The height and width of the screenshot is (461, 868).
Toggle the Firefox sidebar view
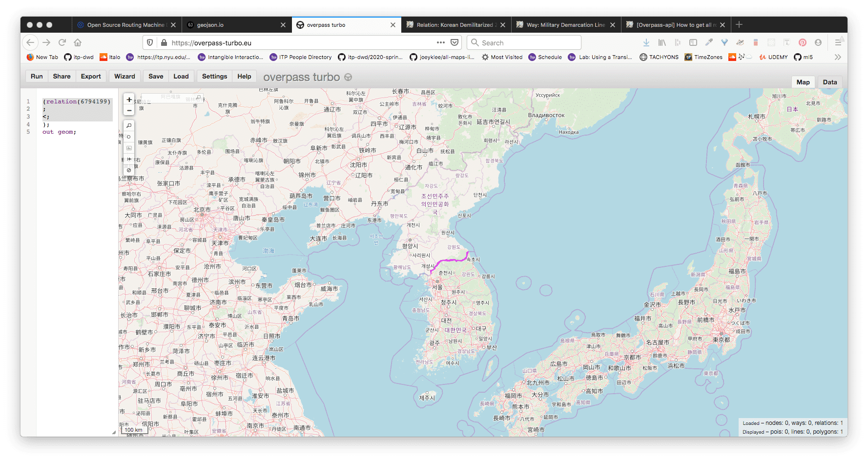(x=693, y=43)
